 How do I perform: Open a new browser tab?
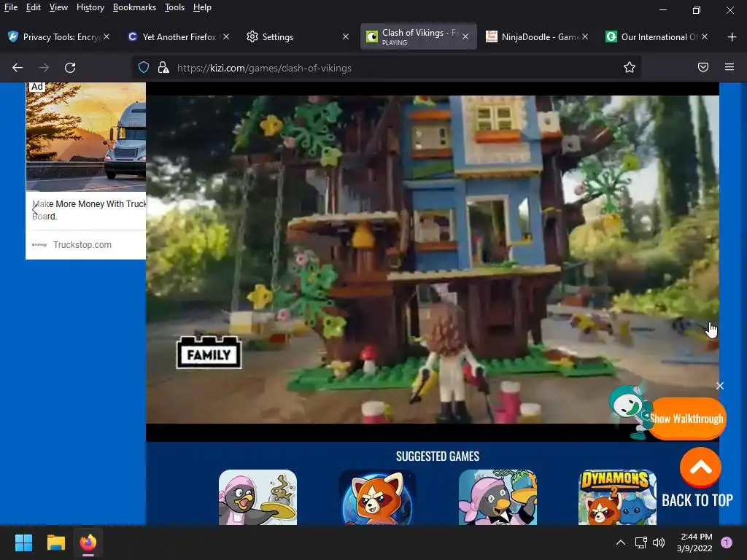[x=732, y=36]
